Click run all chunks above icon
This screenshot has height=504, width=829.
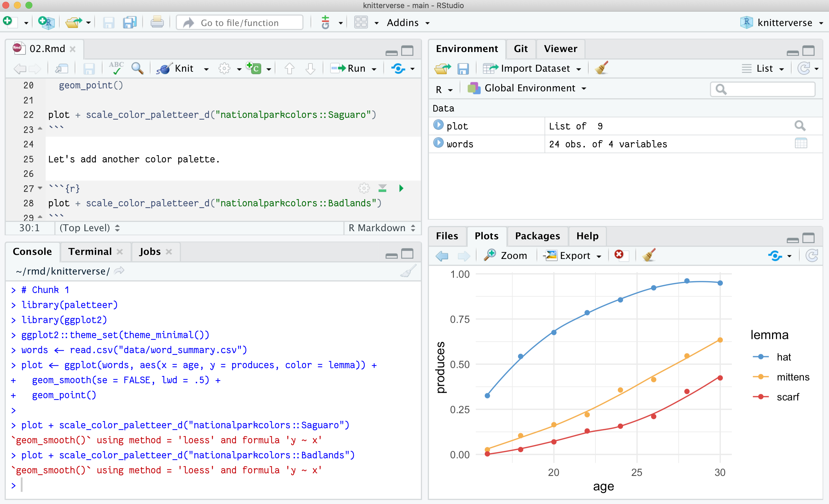click(382, 188)
